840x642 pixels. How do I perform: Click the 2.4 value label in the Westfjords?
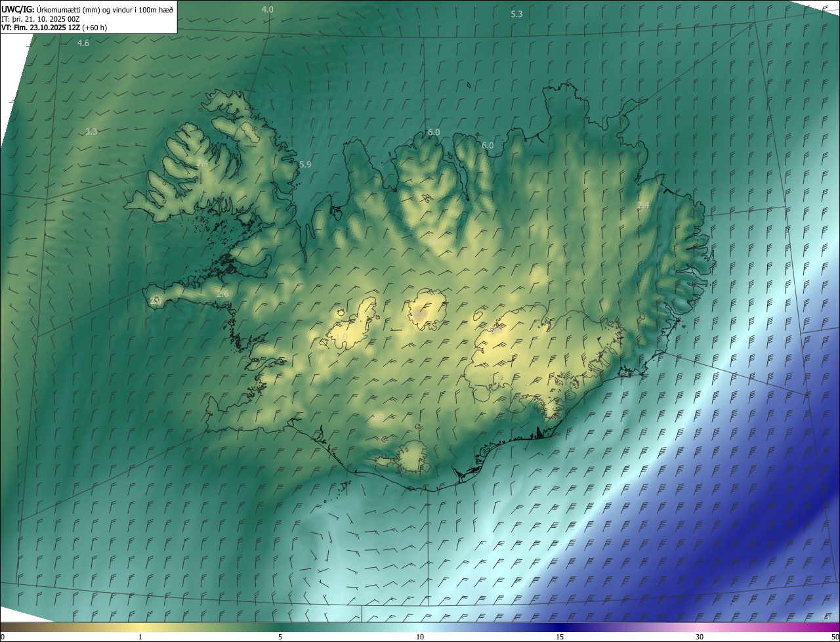pos(202,163)
